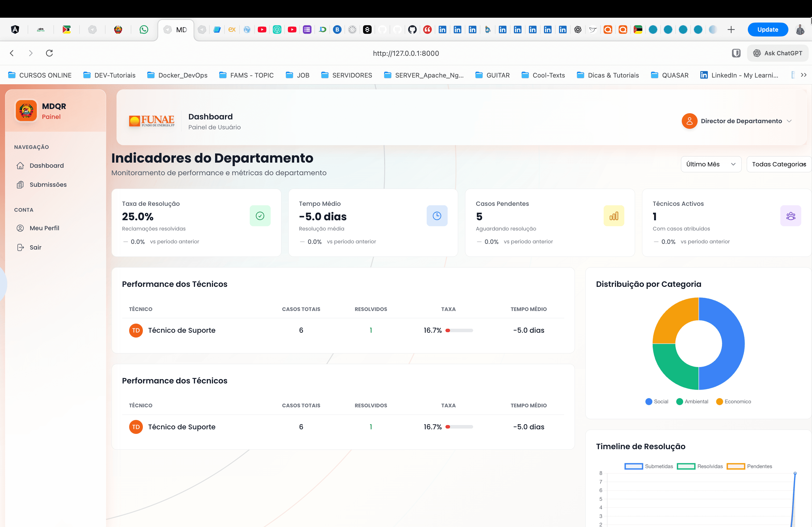Click the orange user avatar icon
Screen dimensions: 812x527
coord(689,121)
